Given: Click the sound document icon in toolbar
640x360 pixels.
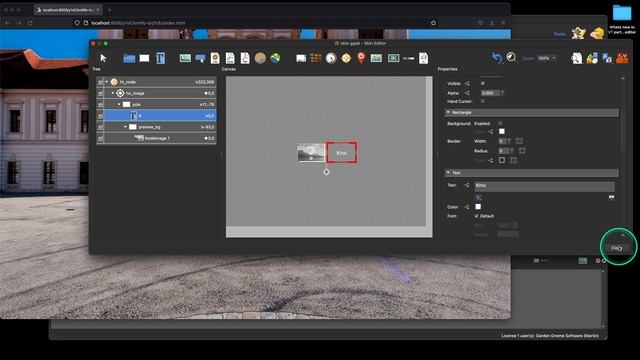Looking at the screenshot, I should coord(424,58).
